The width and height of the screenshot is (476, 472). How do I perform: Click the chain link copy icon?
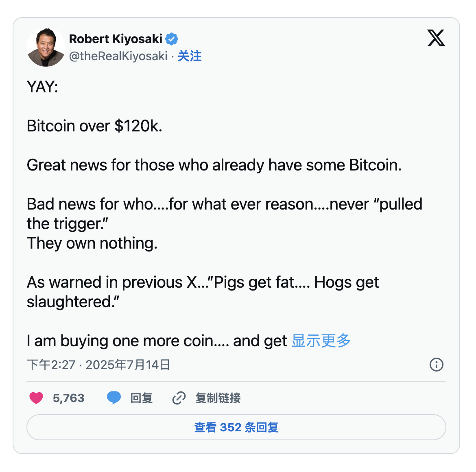tap(179, 398)
